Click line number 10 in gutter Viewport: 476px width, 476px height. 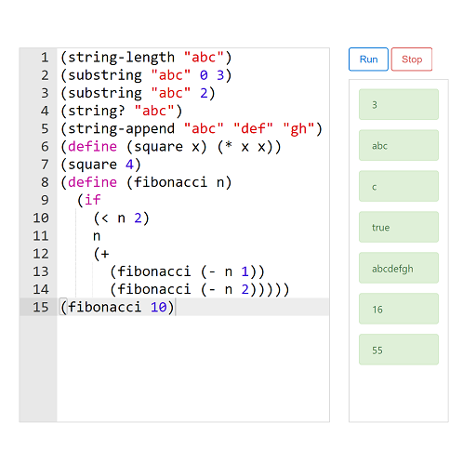pos(41,218)
